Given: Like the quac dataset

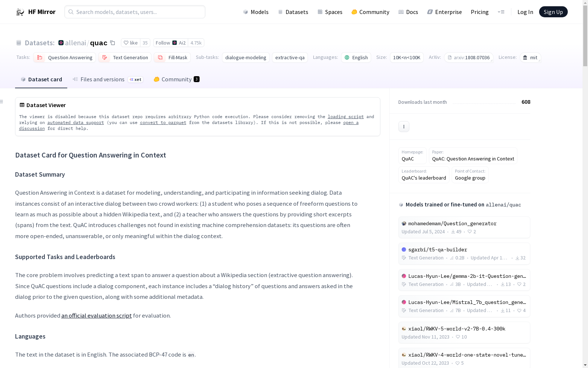Looking at the screenshot, I should (x=130, y=43).
